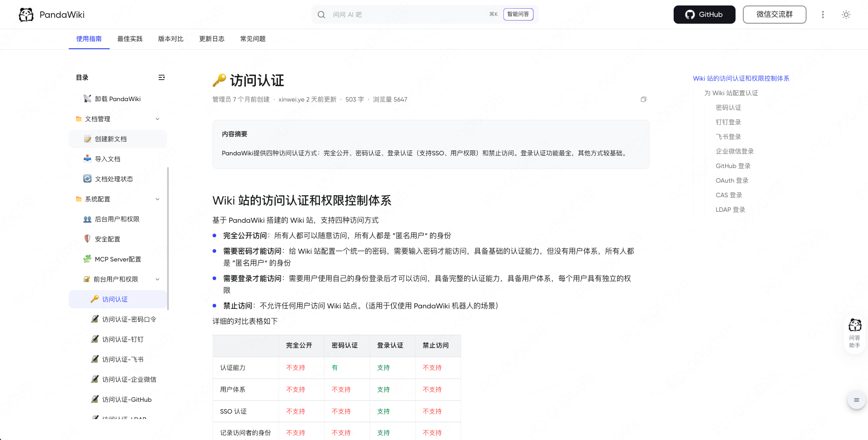The image size is (868, 440).
Task: Click the users icon next to 后台用户和权限
Action: tap(87, 219)
